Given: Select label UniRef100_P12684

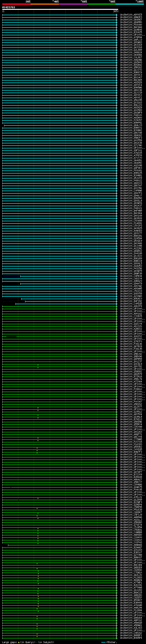Looking at the screenshot, I should pos(131,610).
